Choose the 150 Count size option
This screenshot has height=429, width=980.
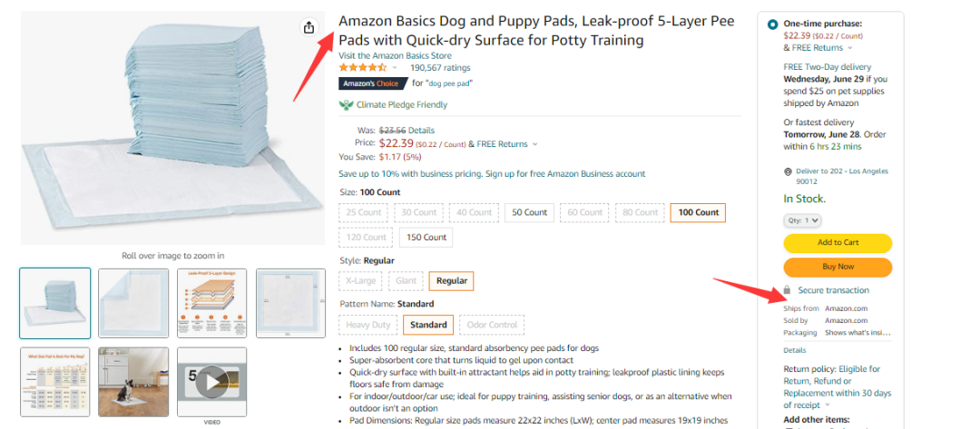pyautogui.click(x=426, y=238)
